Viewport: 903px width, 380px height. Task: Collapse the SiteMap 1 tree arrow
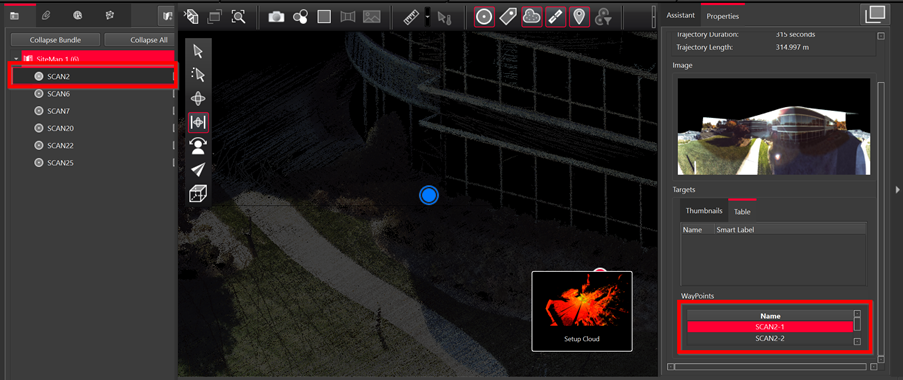[16, 59]
